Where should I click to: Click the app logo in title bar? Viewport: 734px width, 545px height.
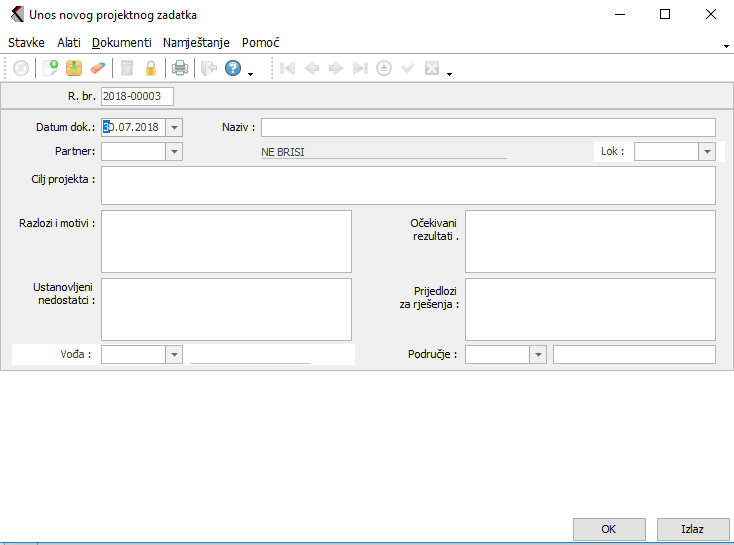pyautogui.click(x=16, y=15)
